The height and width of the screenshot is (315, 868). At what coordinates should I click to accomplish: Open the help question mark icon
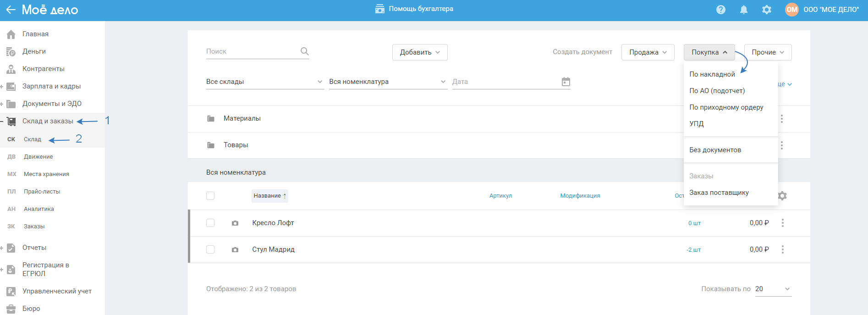721,10
